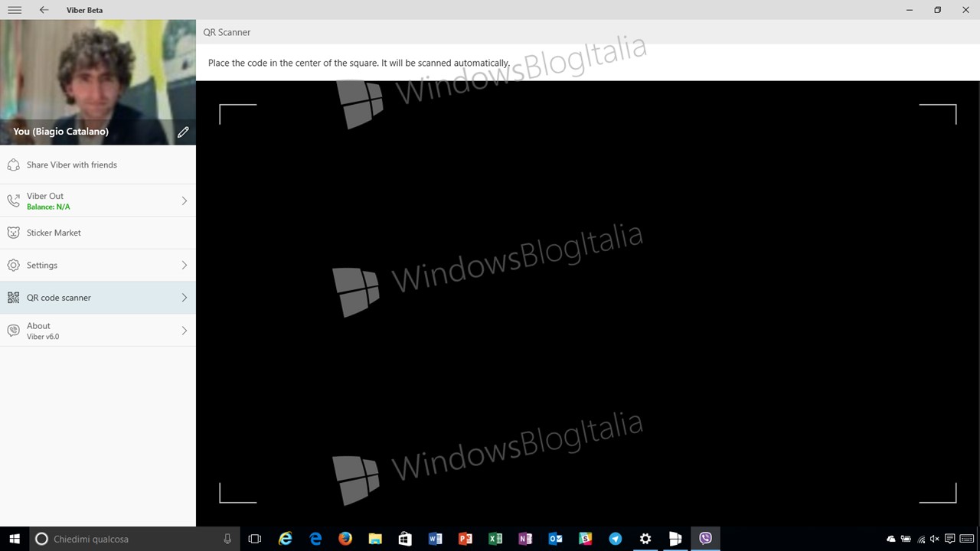This screenshot has width=980, height=551.
Task: Expand the About chevron
Action: click(185, 331)
